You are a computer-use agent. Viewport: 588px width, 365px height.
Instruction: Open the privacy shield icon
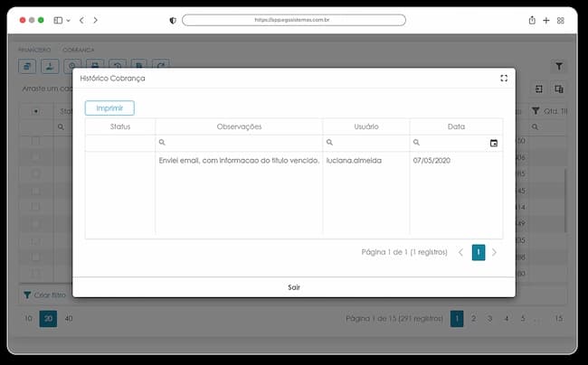pyautogui.click(x=173, y=21)
